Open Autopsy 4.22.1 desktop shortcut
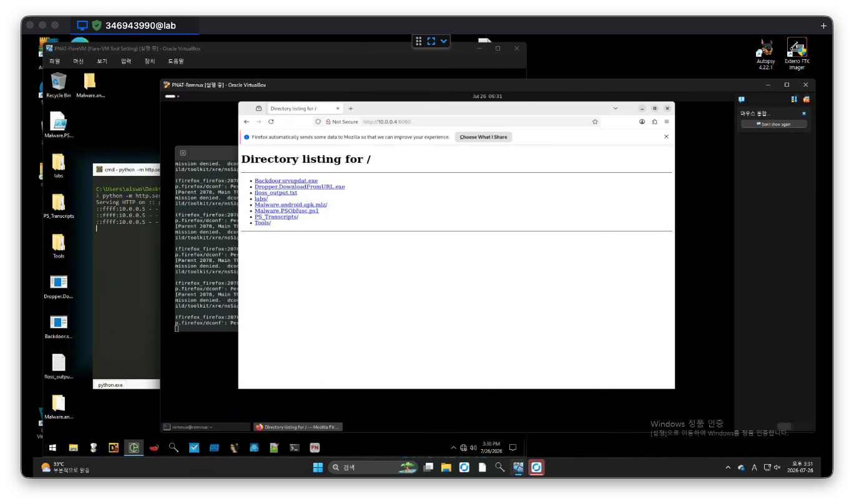Image resolution: width=854 pixels, height=504 pixels. pos(766,54)
